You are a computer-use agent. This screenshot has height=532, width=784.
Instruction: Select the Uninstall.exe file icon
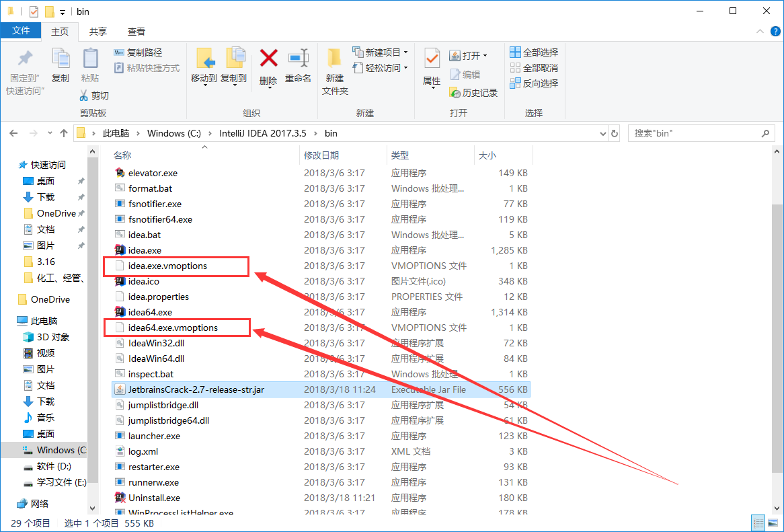click(x=120, y=498)
